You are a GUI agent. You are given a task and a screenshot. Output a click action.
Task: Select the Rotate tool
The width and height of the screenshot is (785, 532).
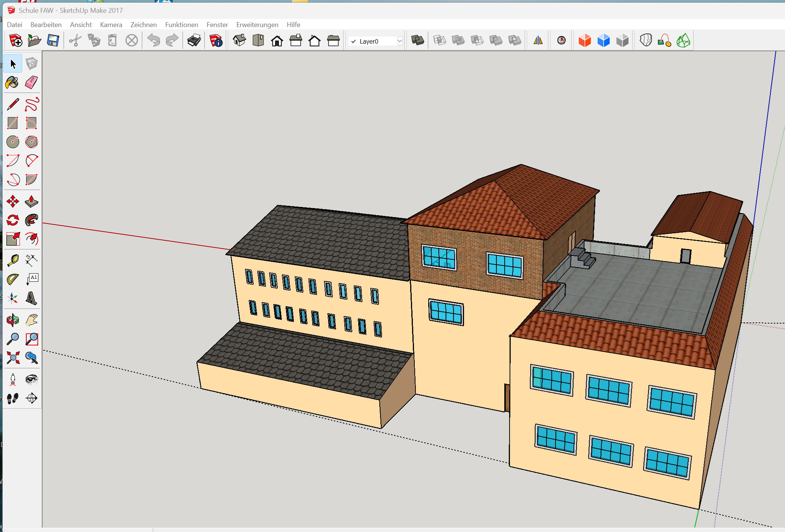12,220
